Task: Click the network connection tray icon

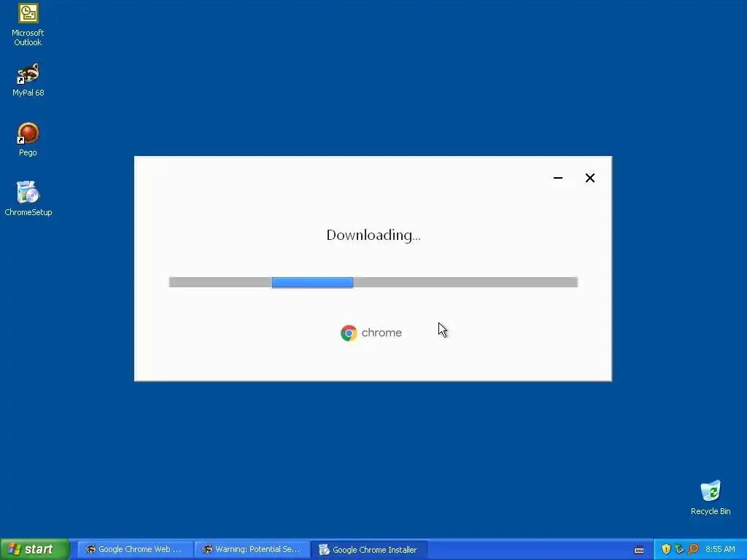Action: pos(679,550)
